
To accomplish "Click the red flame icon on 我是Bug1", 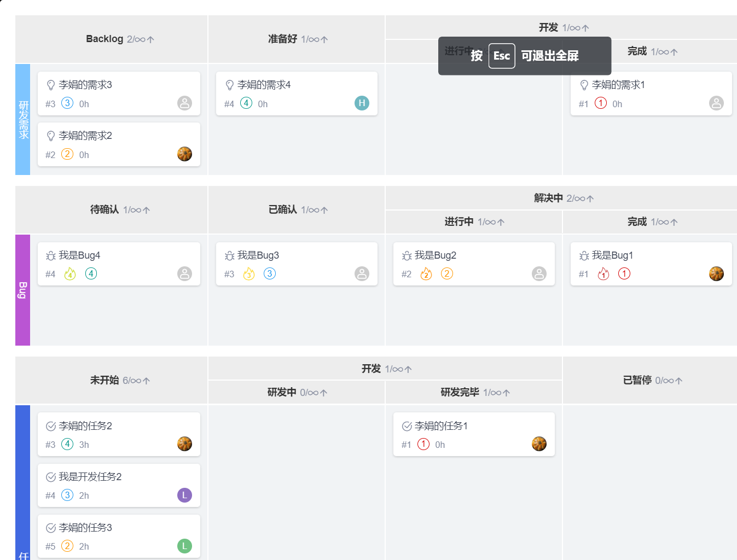I will tap(603, 274).
